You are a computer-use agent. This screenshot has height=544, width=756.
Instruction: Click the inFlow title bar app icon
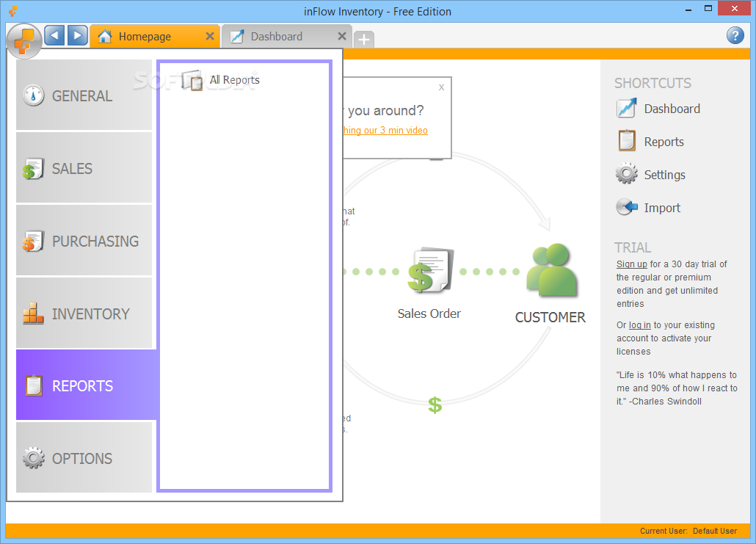pos(13,10)
